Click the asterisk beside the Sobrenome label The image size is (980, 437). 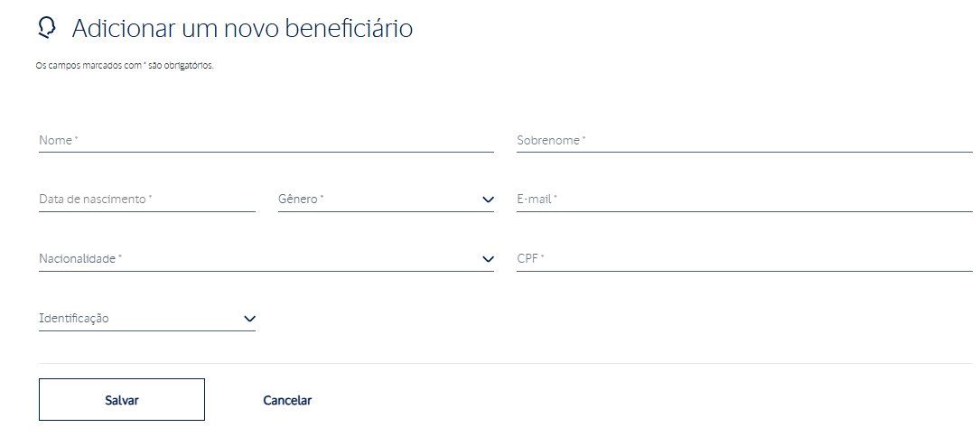pyautogui.click(x=584, y=139)
